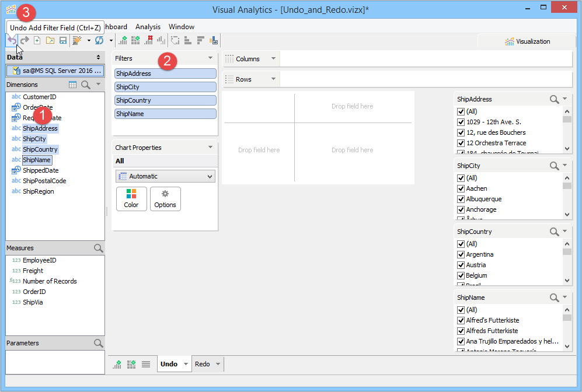Open the Visualization view button

(x=527, y=41)
